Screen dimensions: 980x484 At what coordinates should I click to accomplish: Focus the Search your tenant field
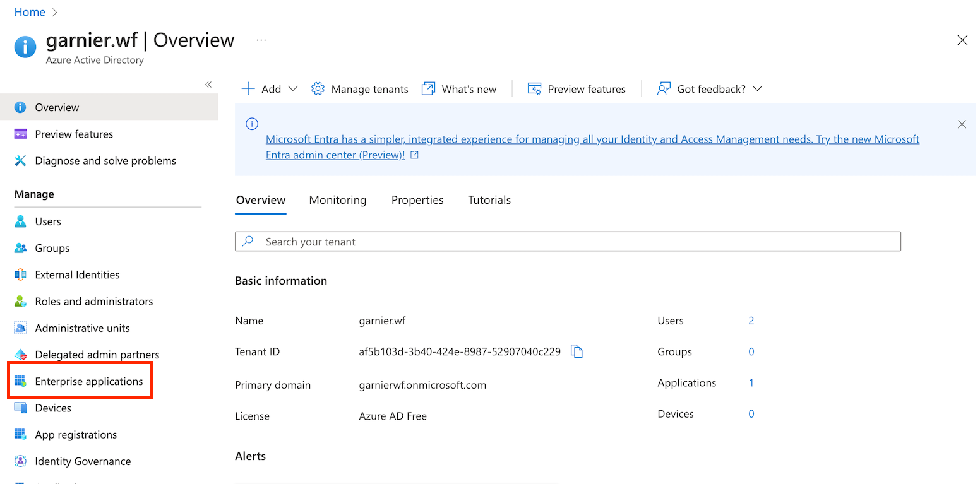[568, 242]
